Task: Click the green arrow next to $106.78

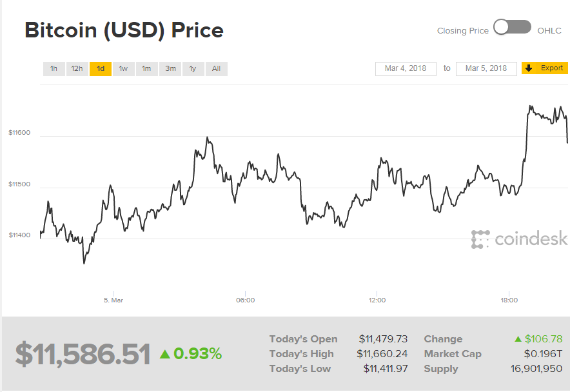Action: point(518,339)
